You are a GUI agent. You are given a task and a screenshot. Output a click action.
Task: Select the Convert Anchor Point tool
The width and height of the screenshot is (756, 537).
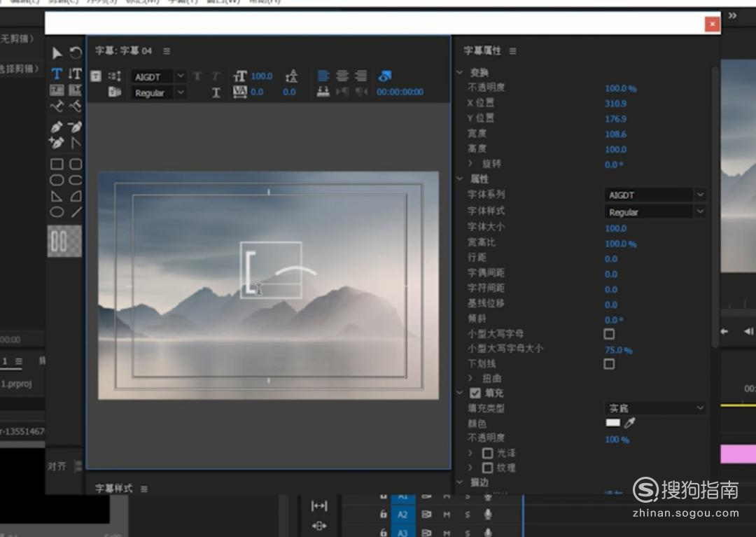[x=76, y=143]
